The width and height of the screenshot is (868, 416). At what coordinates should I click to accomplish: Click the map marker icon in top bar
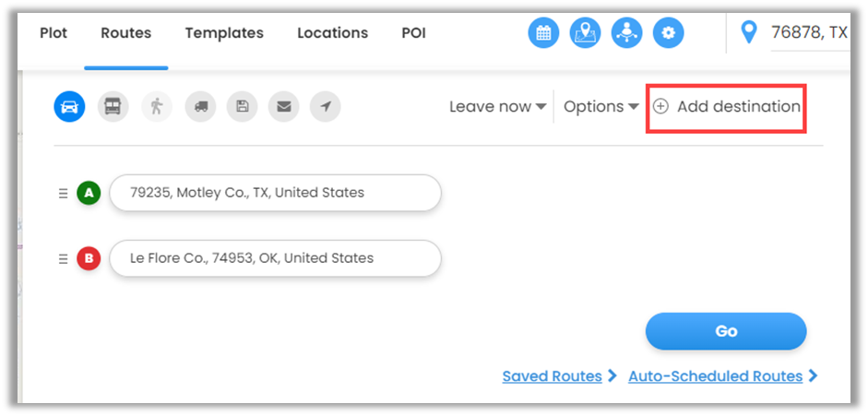(x=585, y=33)
